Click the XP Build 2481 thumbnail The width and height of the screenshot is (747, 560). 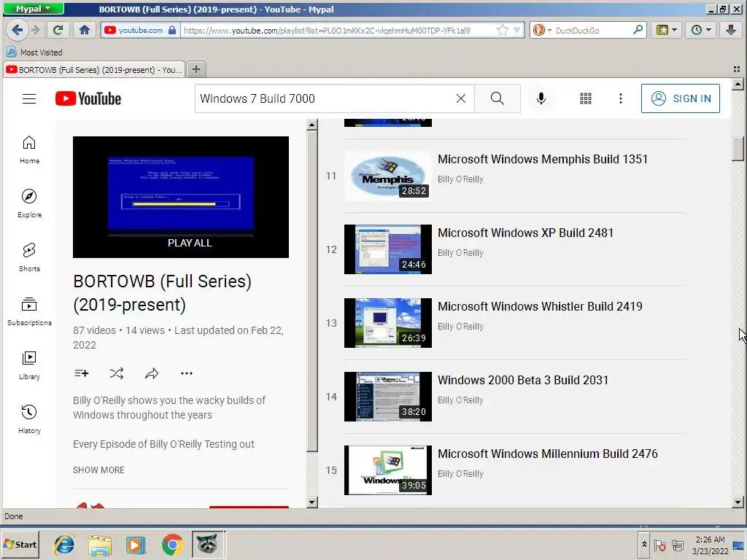[388, 249]
